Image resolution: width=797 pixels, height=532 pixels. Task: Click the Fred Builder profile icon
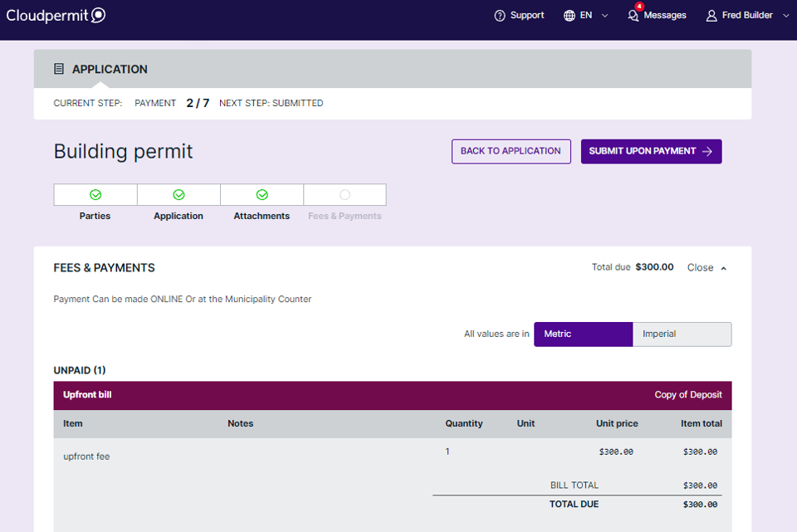tap(710, 15)
